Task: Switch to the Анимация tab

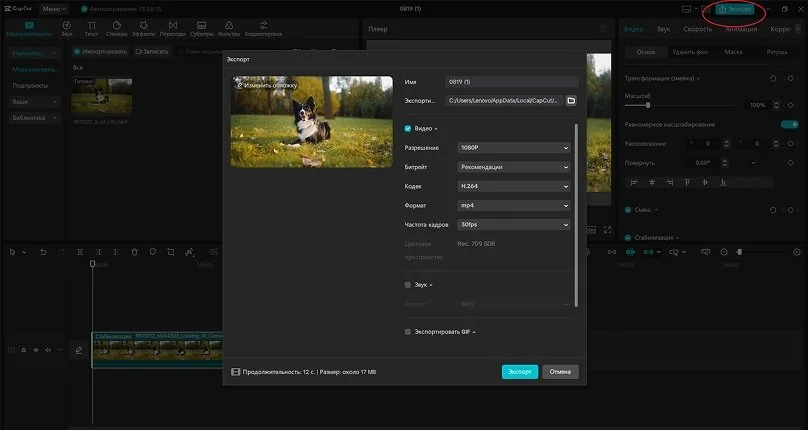Action: pyautogui.click(x=741, y=29)
